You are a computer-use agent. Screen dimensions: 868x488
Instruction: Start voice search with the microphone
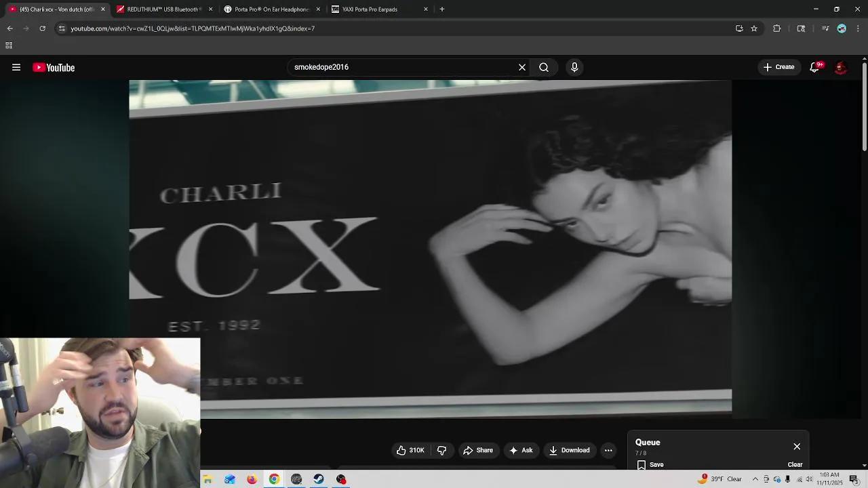point(574,67)
